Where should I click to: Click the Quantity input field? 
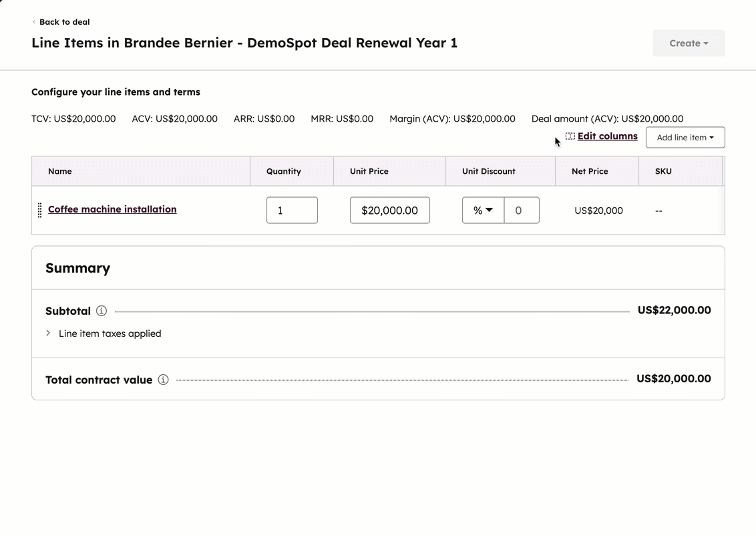(x=292, y=211)
